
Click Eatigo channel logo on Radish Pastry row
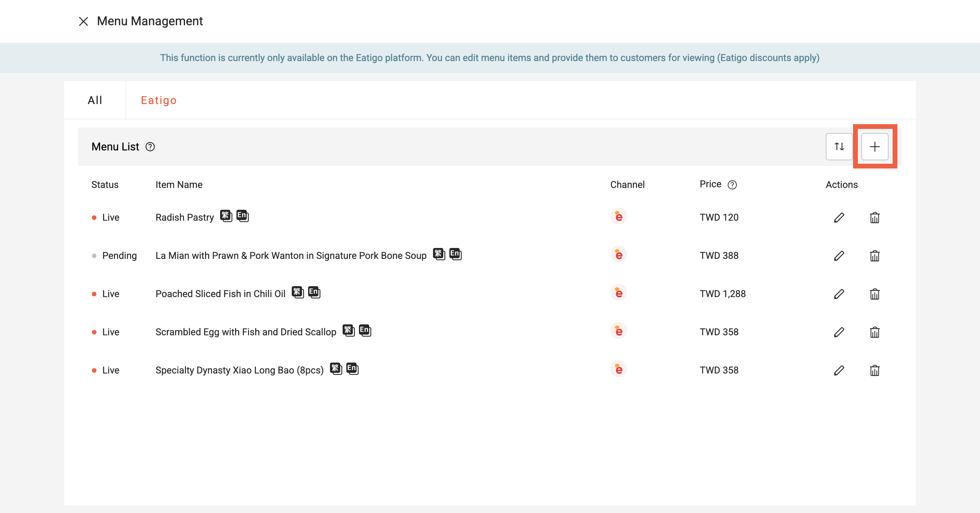(x=619, y=216)
